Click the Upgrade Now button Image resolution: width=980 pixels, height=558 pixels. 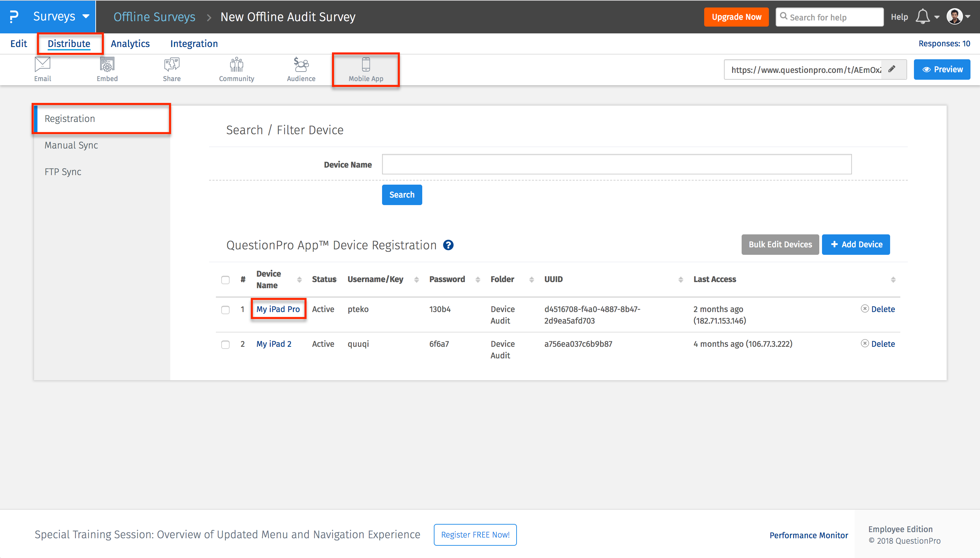(736, 17)
